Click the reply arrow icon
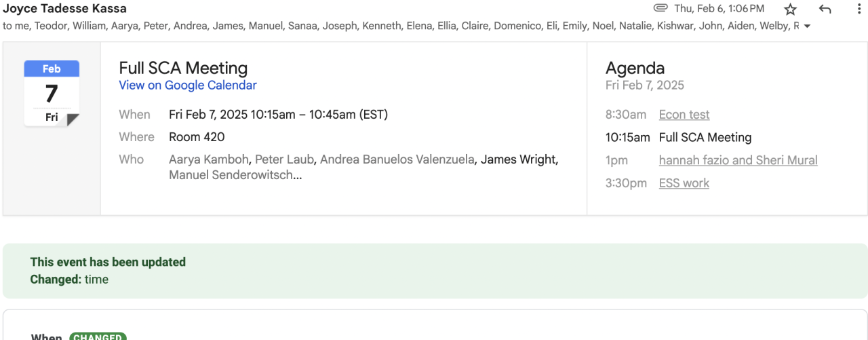The height and width of the screenshot is (340, 868). coord(825,9)
